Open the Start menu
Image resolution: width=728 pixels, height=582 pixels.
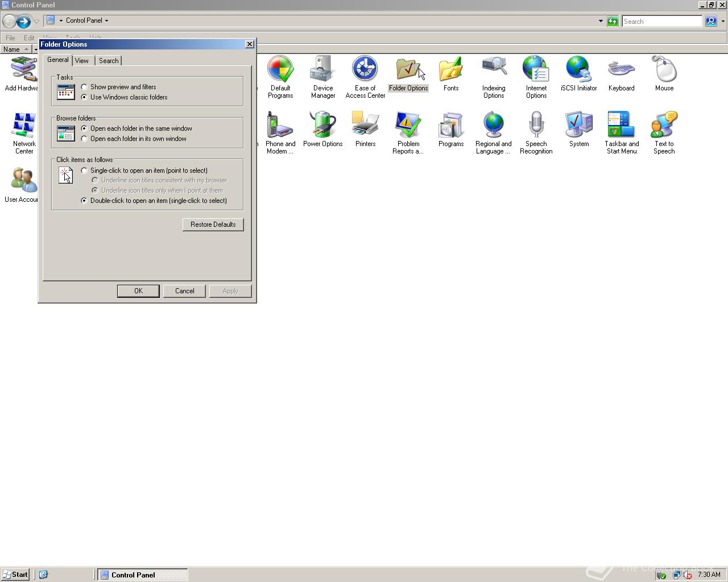pos(15,575)
